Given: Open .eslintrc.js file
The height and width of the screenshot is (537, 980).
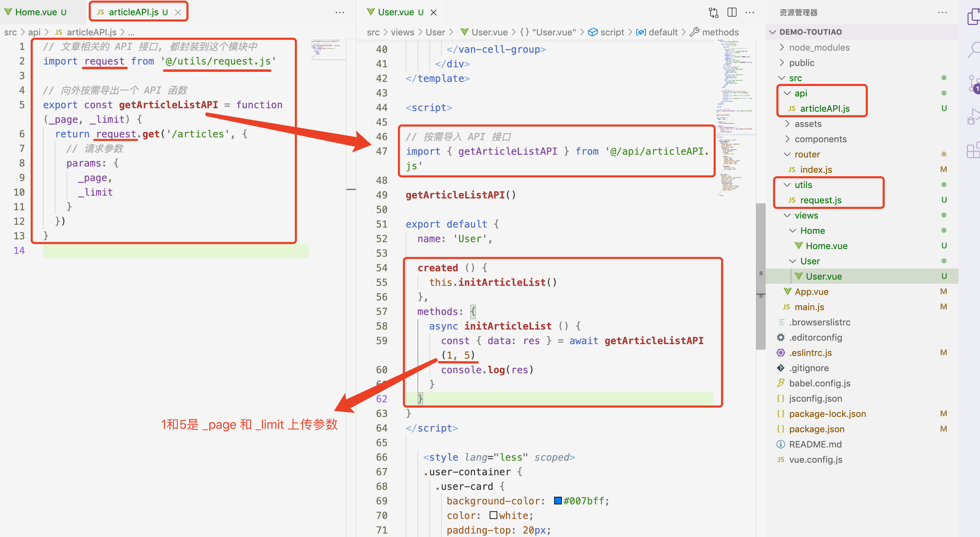Looking at the screenshot, I should [862, 352].
